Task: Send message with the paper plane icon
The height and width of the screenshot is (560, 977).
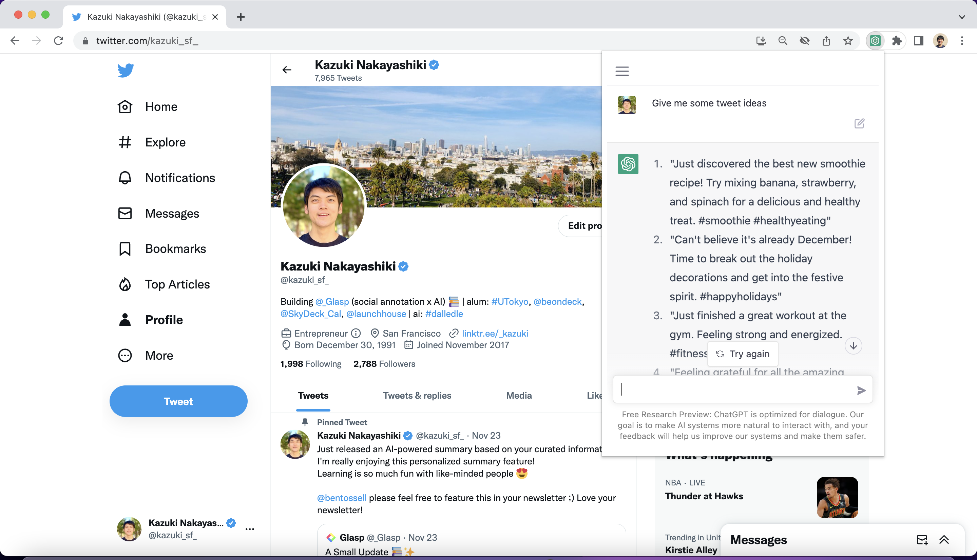Action: (861, 391)
